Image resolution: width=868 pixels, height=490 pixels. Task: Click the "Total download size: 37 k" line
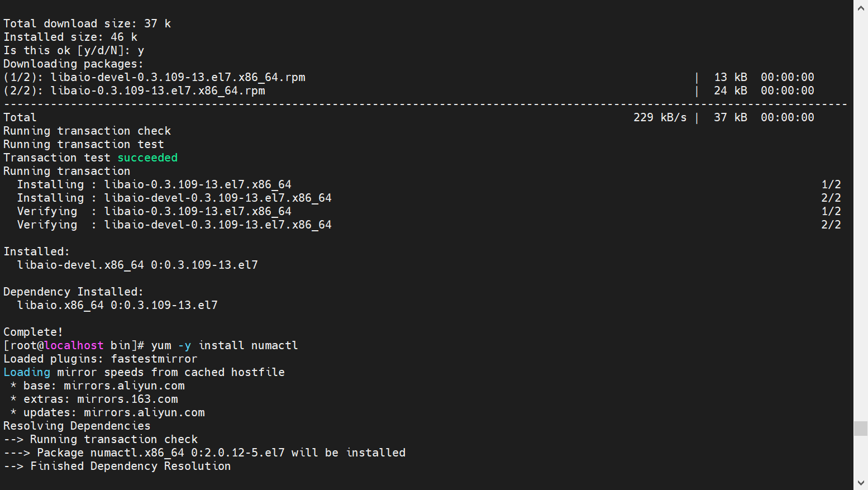(x=87, y=23)
